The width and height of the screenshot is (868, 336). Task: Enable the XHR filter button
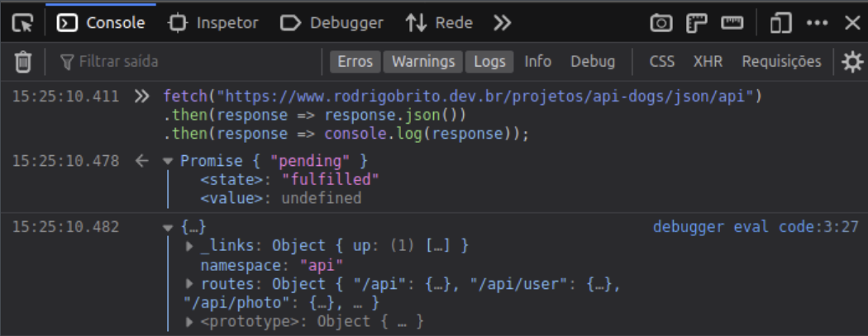coord(708,61)
